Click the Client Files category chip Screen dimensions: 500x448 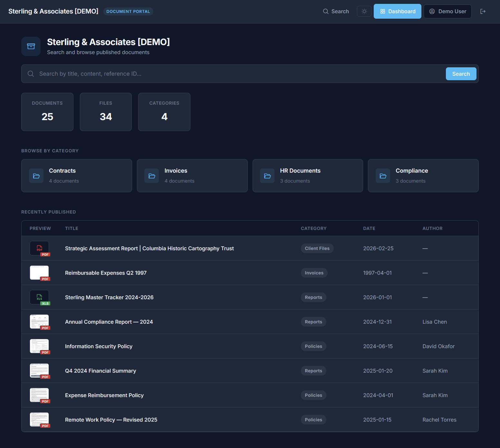pos(317,248)
